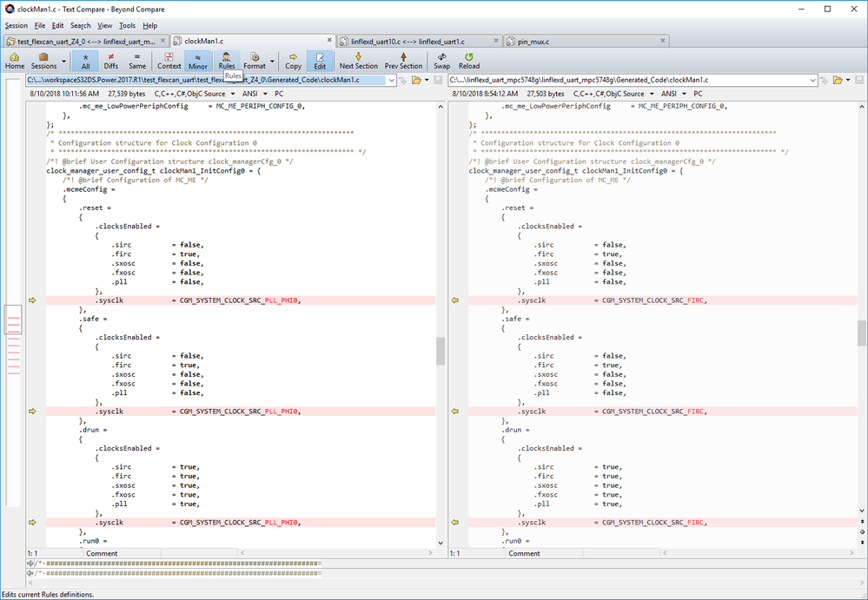Click the left pane 27,539 bytes size text
The image size is (868, 600).
(126, 94)
